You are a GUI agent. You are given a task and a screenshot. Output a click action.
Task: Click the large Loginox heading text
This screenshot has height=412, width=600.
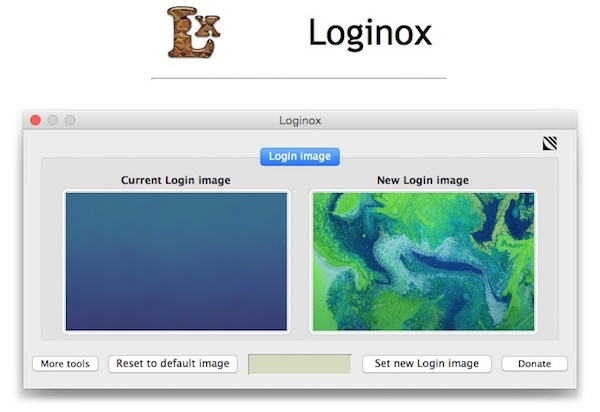370,34
